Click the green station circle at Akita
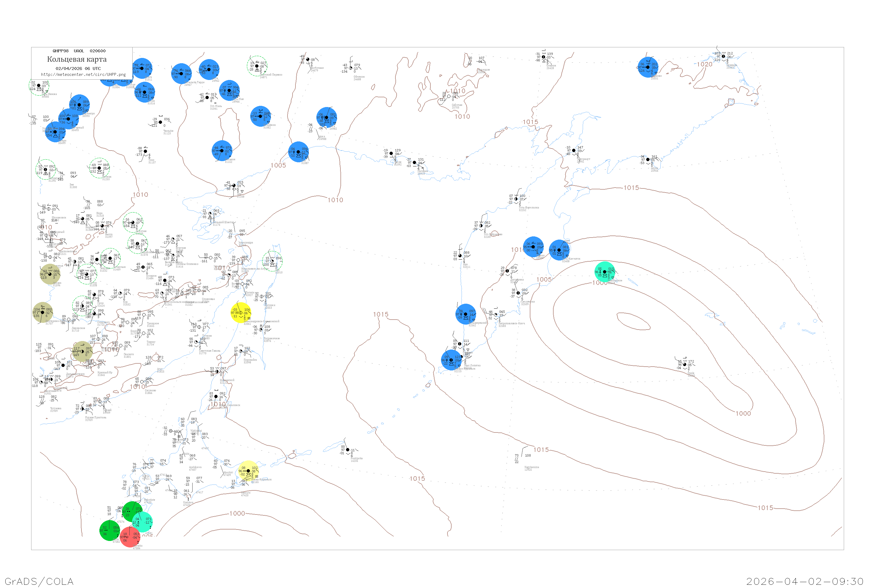Image resolution: width=882 pixels, height=588 pixels. pos(110,530)
